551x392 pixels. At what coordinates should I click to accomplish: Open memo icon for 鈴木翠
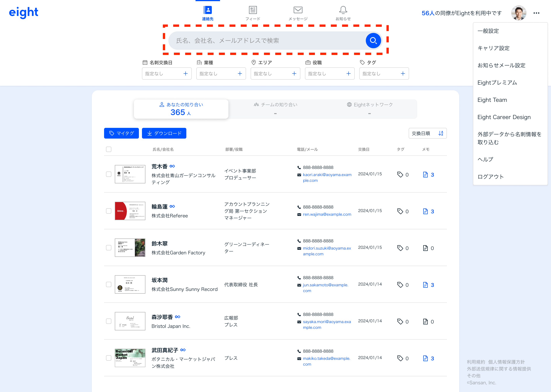tap(428, 248)
